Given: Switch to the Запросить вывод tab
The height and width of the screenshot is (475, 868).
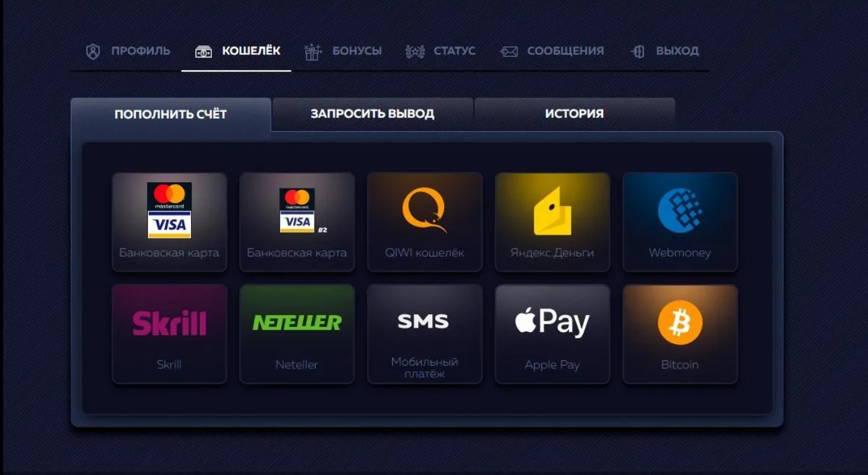Looking at the screenshot, I should coord(372,114).
